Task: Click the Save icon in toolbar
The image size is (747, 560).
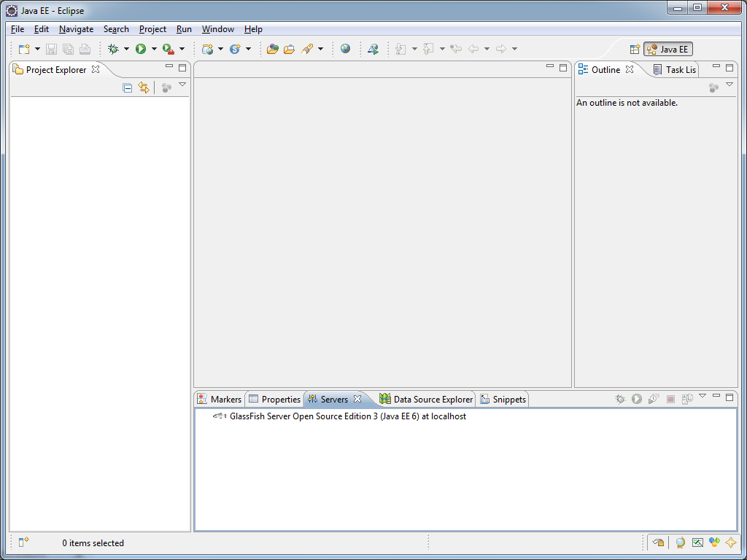Action: point(51,49)
